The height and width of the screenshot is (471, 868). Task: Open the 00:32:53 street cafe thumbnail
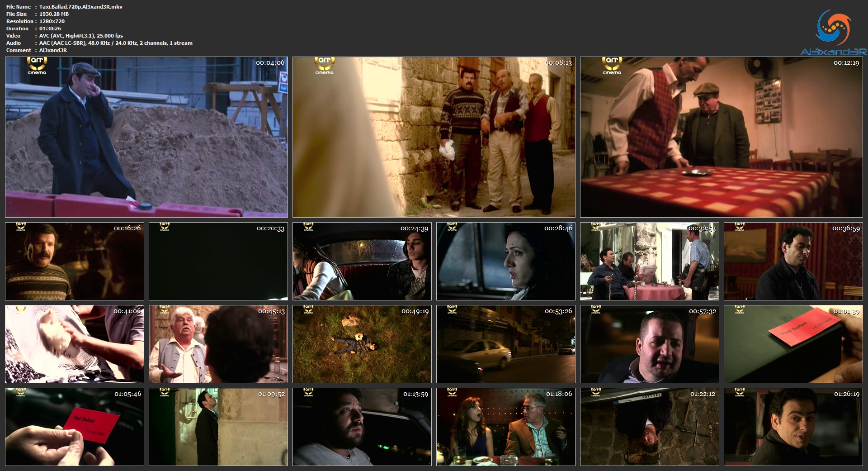[x=650, y=261]
